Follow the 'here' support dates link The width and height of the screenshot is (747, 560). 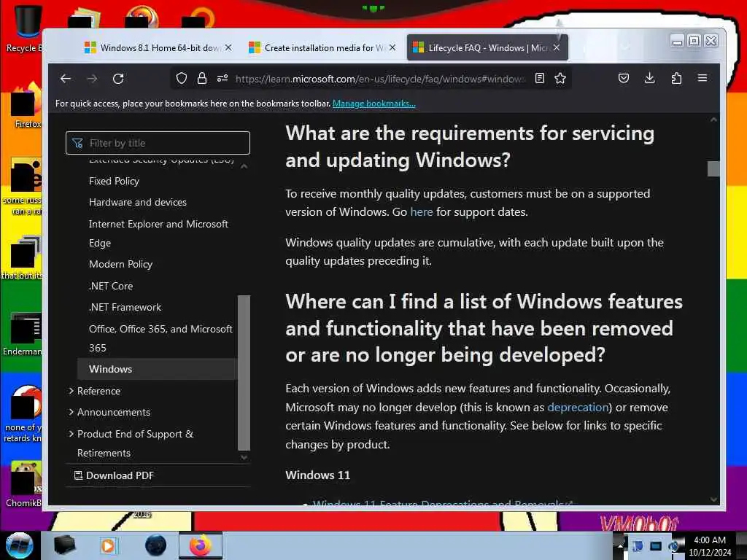point(422,212)
